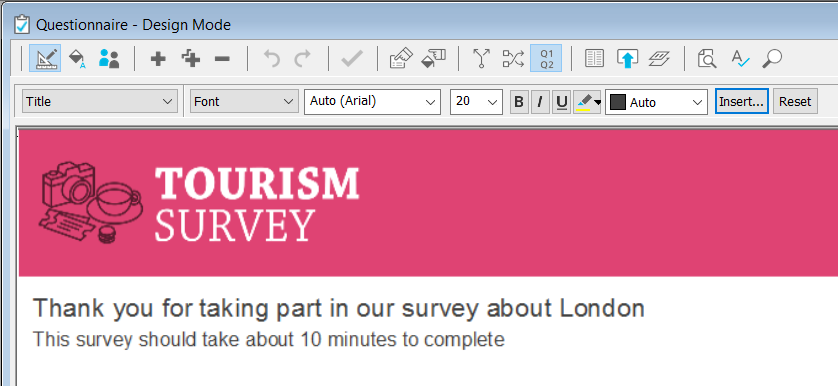The image size is (838, 386).
Task: Toggle the Q1 Q2 question numbering button
Action: [x=546, y=58]
